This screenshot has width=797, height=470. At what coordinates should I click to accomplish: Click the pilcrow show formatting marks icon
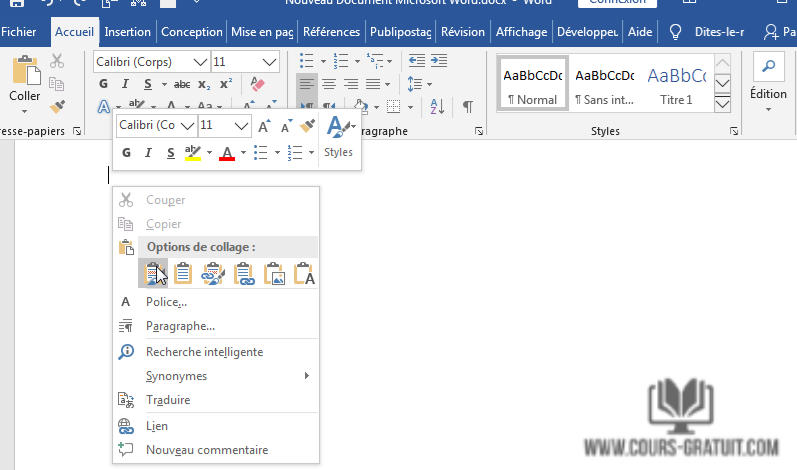click(466, 106)
